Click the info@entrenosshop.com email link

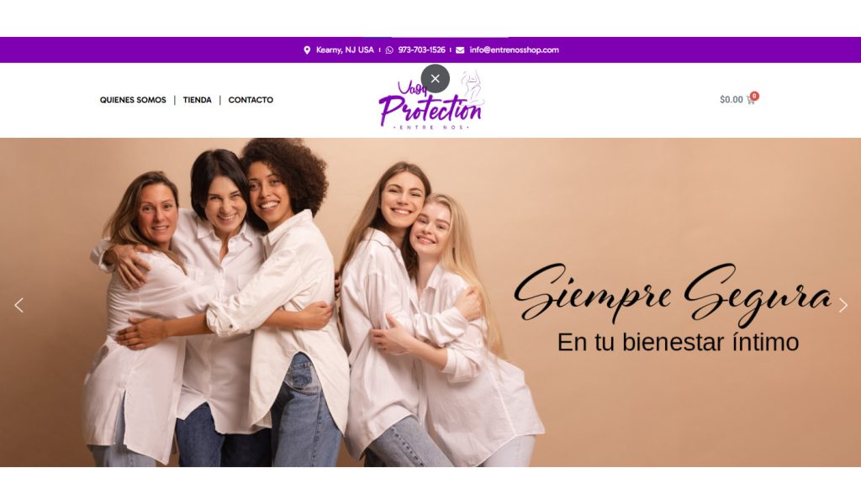514,50
